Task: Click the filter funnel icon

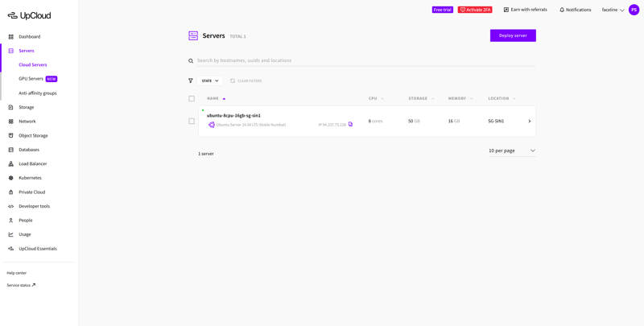Action: coord(191,80)
